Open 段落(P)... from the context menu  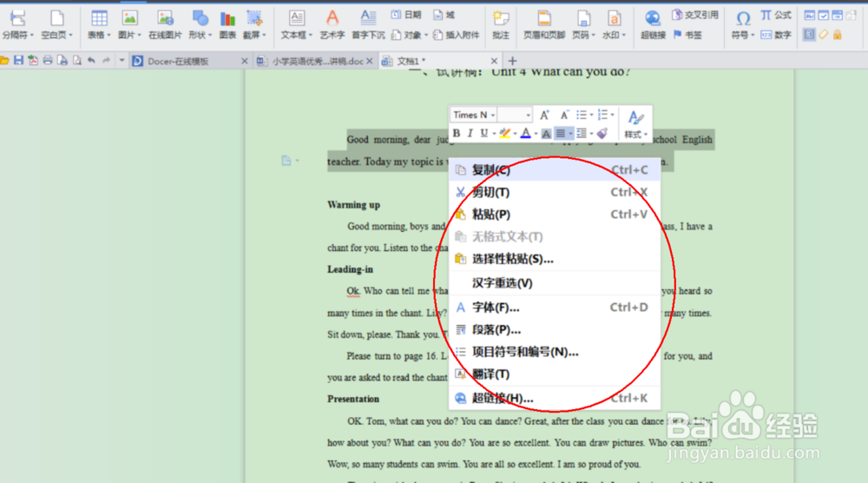coord(556,329)
